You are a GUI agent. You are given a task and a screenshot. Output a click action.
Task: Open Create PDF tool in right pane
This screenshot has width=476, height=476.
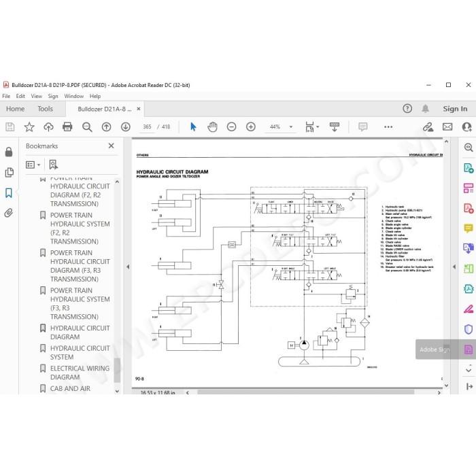[469, 208]
